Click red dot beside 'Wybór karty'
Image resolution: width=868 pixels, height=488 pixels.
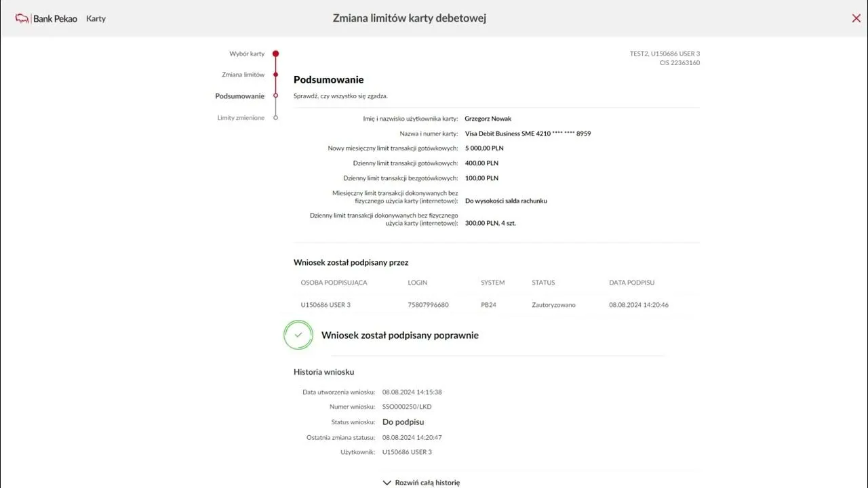[275, 54]
